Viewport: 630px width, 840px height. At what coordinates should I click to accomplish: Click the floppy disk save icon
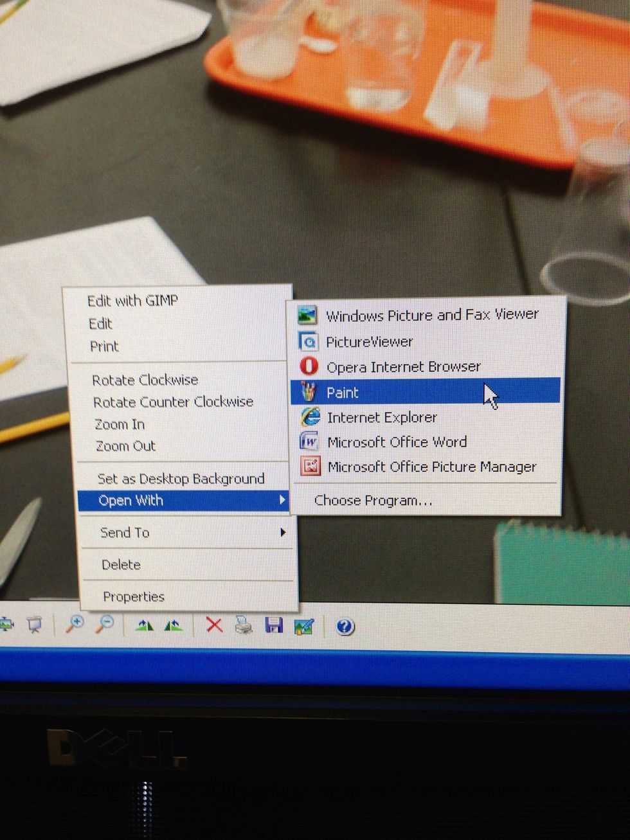coord(274,625)
